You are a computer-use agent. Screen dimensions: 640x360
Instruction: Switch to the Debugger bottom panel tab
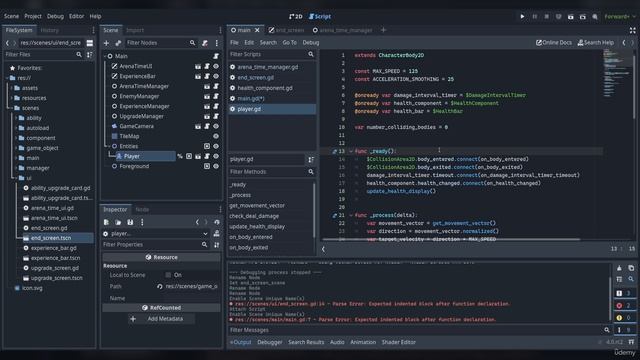(x=269, y=342)
